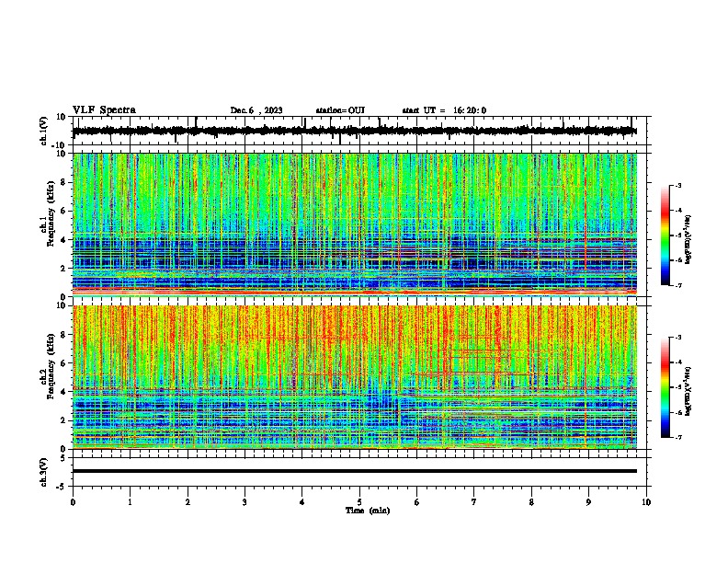Click the time axis tick label 5

click(x=359, y=502)
